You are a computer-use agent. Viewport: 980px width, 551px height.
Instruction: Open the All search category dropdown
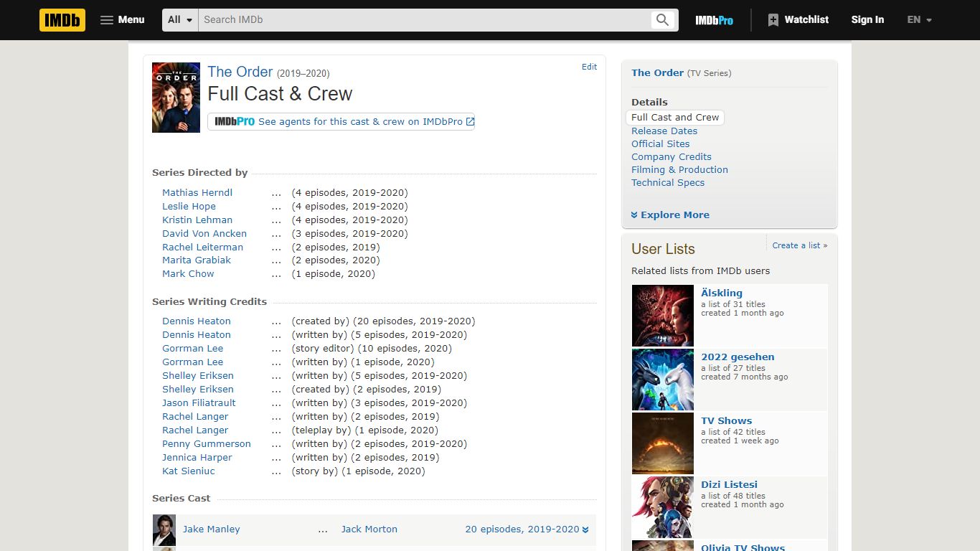[x=181, y=20]
